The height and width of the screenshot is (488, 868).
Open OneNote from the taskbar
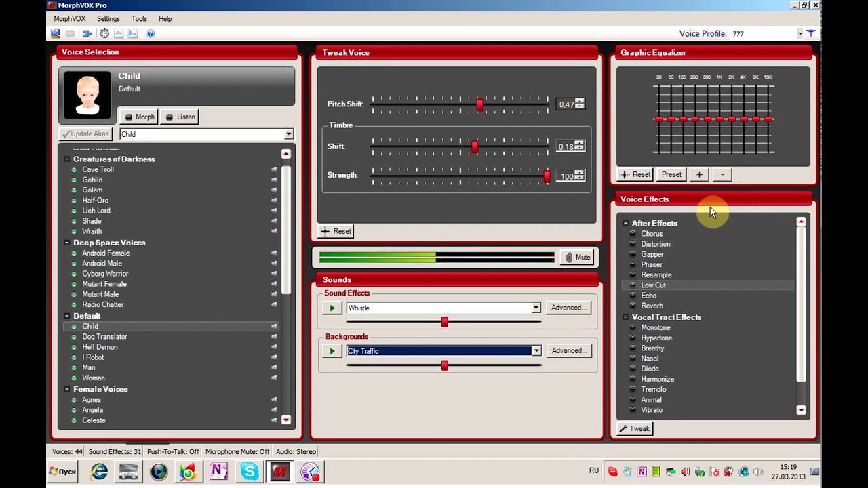(218, 471)
